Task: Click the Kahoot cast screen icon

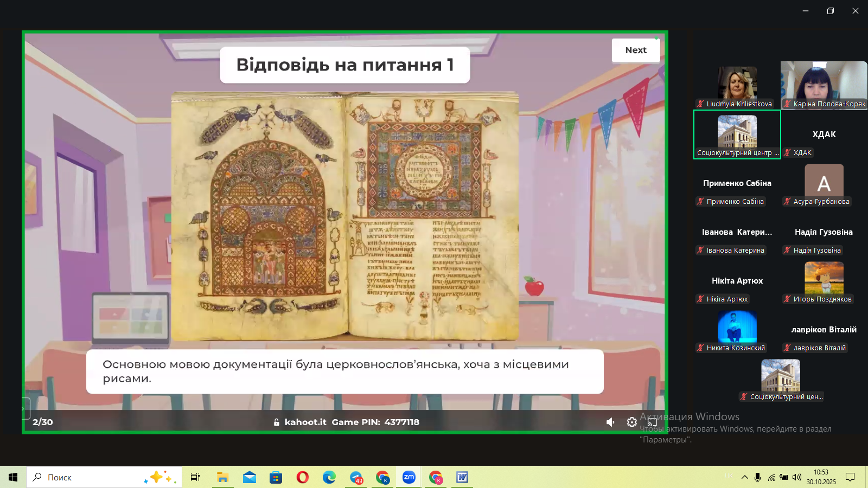Action: tap(652, 422)
